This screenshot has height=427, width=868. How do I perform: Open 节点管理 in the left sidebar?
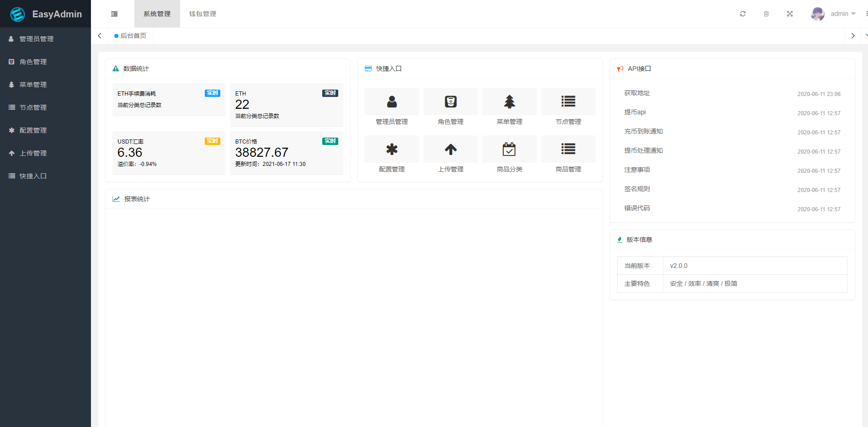click(33, 107)
